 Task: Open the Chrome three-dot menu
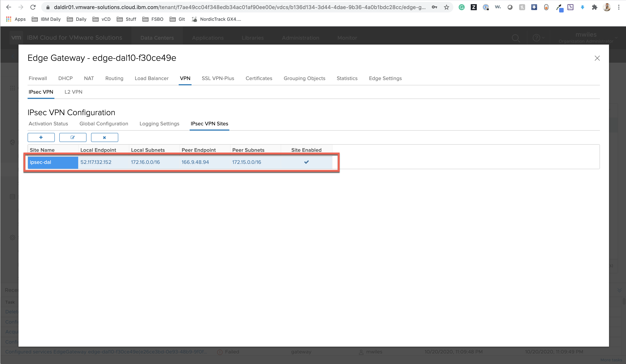tap(619, 7)
